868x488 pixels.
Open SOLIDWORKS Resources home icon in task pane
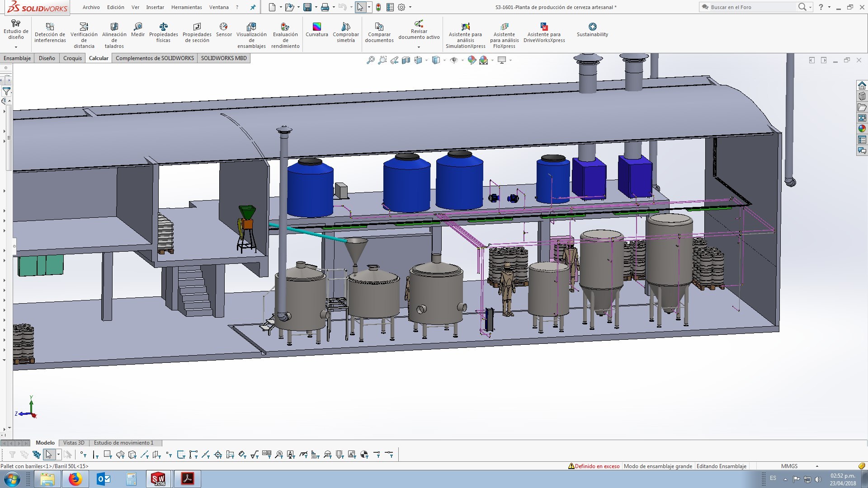[x=862, y=85]
